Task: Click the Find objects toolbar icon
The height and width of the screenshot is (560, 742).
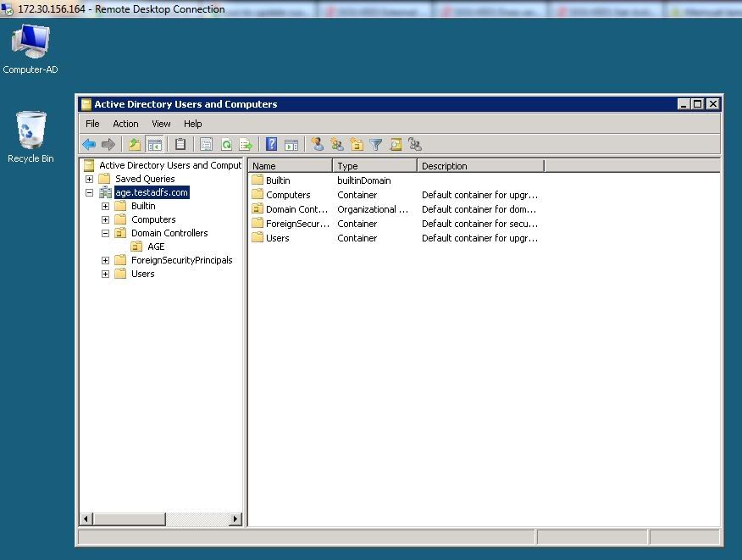Action: 396,144
